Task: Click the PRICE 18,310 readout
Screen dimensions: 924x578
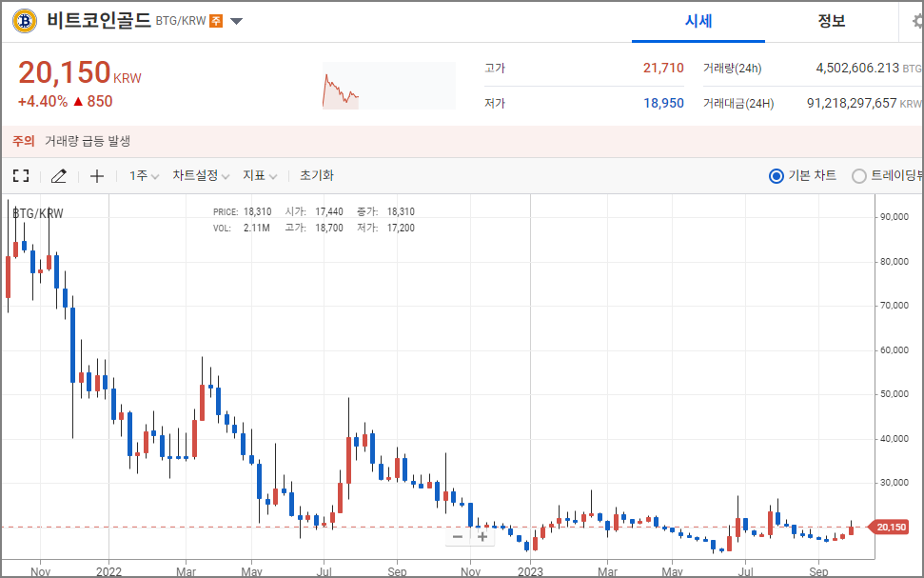Action: [243, 211]
